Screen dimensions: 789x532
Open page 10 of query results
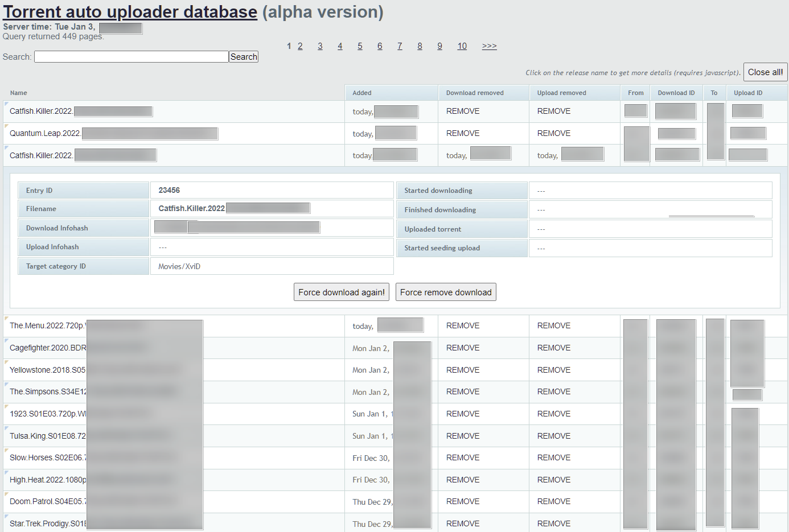click(x=462, y=46)
